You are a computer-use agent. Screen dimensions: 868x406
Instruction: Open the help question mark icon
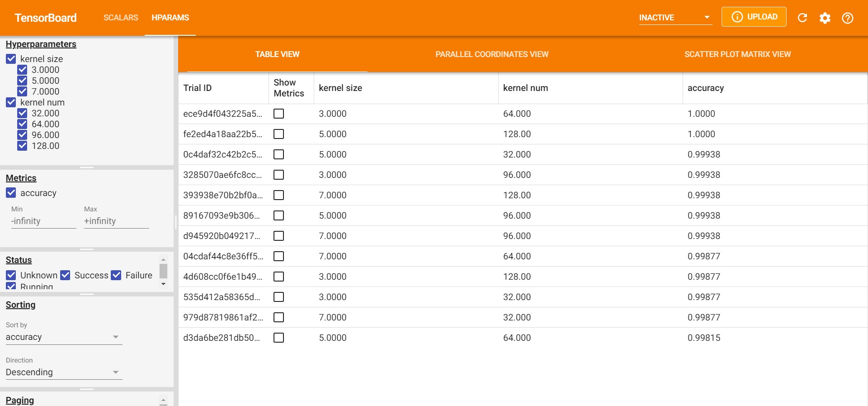[848, 18]
